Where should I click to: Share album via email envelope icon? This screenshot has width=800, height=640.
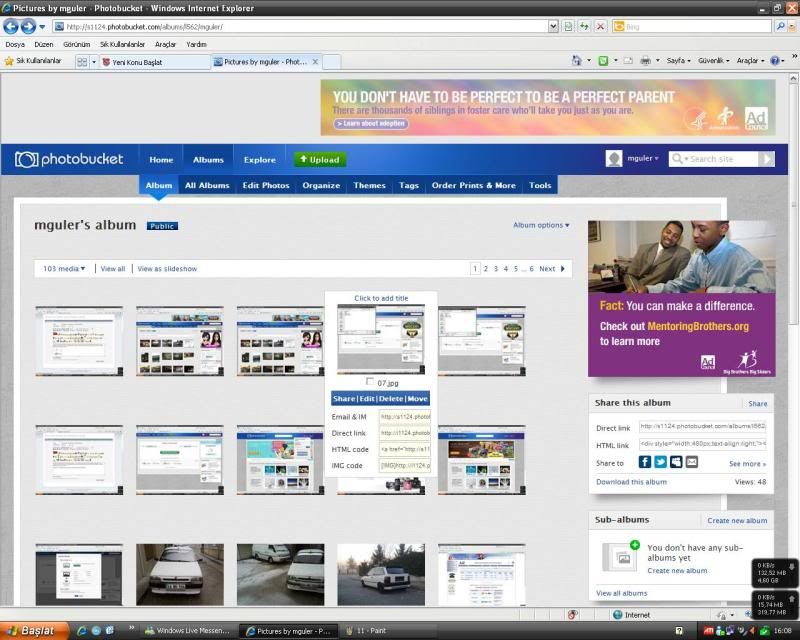[x=691, y=462]
